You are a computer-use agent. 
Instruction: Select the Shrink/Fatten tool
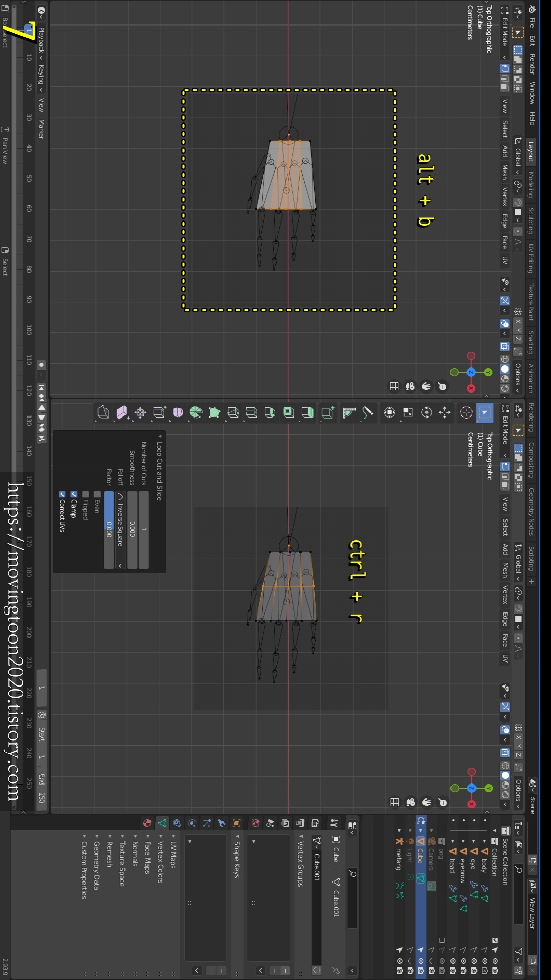tap(140, 413)
